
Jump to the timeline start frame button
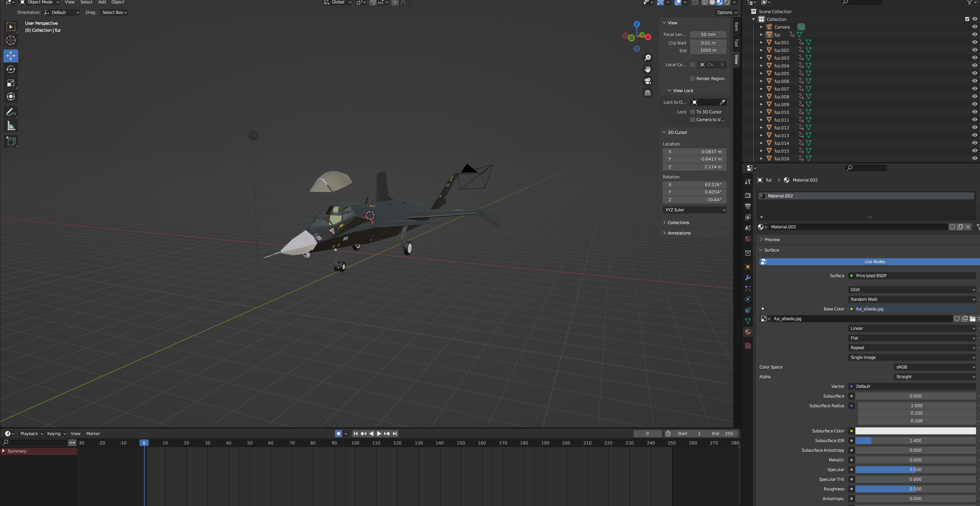coord(356,434)
